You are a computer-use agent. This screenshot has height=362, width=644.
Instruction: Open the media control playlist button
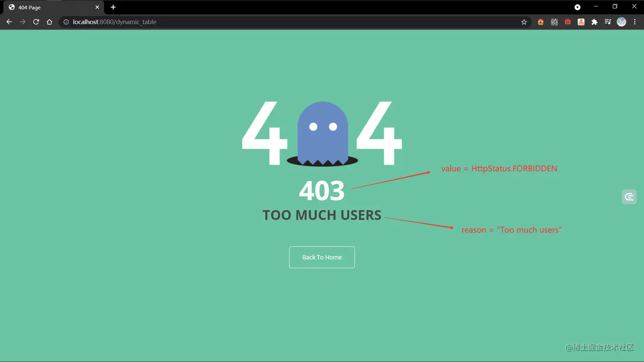(608, 22)
